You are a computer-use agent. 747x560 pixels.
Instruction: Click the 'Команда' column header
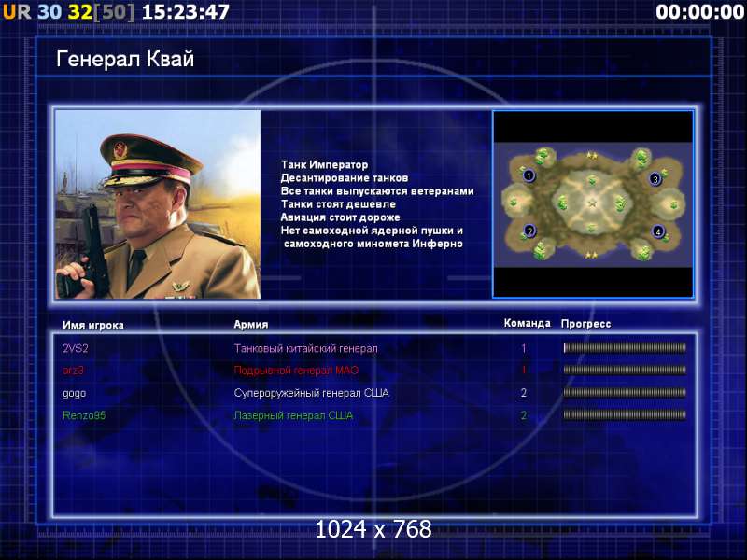528,323
